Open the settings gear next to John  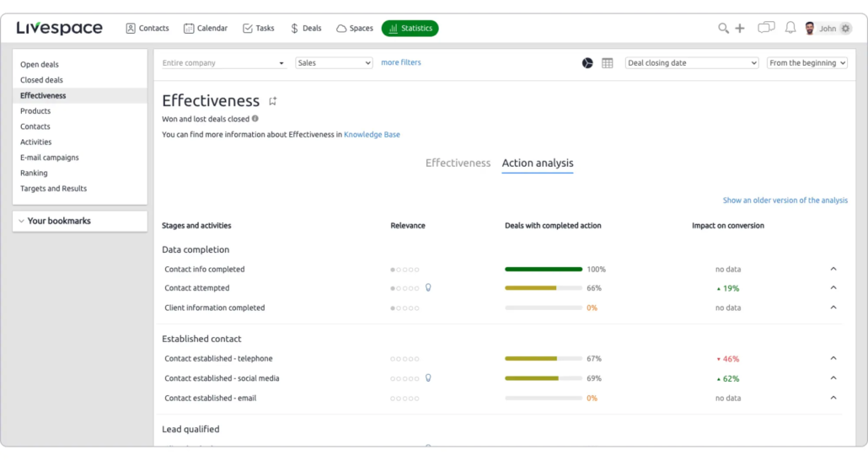point(845,29)
